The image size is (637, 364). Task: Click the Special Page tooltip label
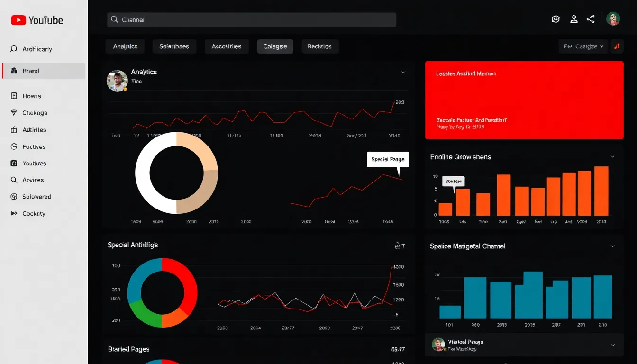pyautogui.click(x=388, y=160)
